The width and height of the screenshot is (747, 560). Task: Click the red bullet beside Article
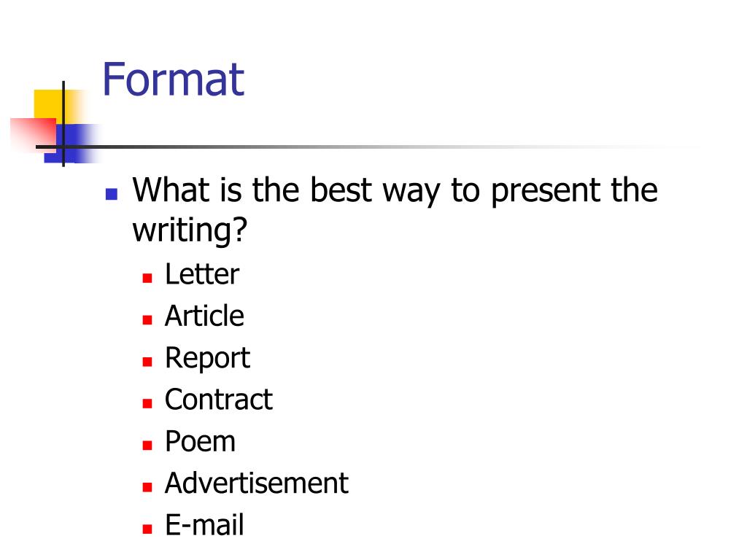(x=147, y=320)
